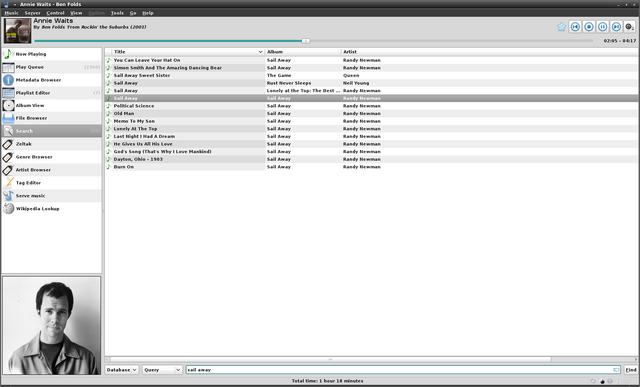Select Memo To My Son
This screenshot has width=640, height=387.
pos(134,121)
